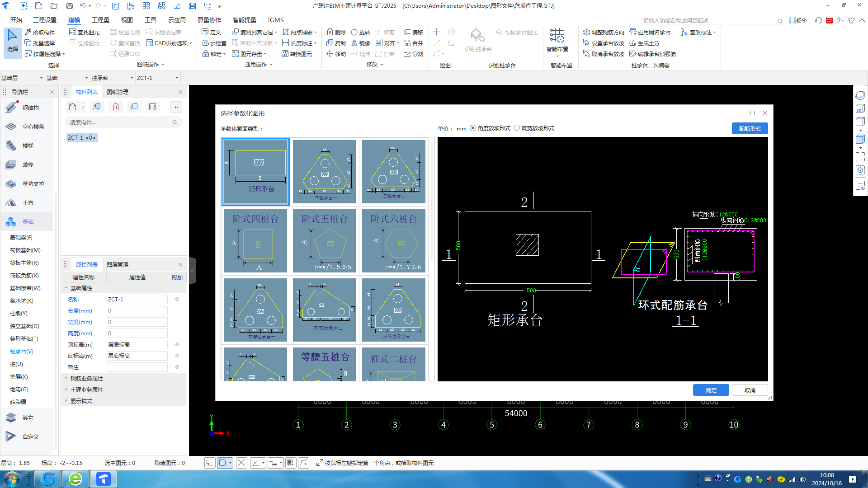Click 编辑承台加强筋 edit reinforcement
This screenshot has height=488, width=868.
click(652, 54)
